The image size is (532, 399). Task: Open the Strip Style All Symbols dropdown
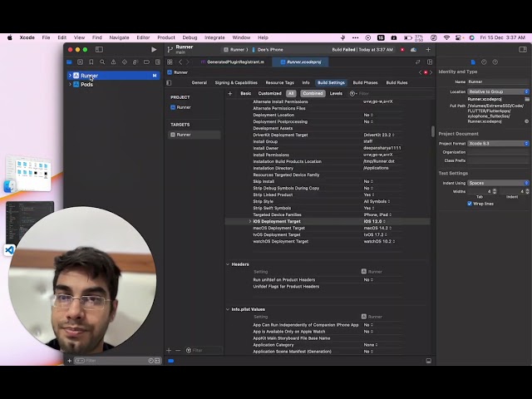tap(377, 201)
